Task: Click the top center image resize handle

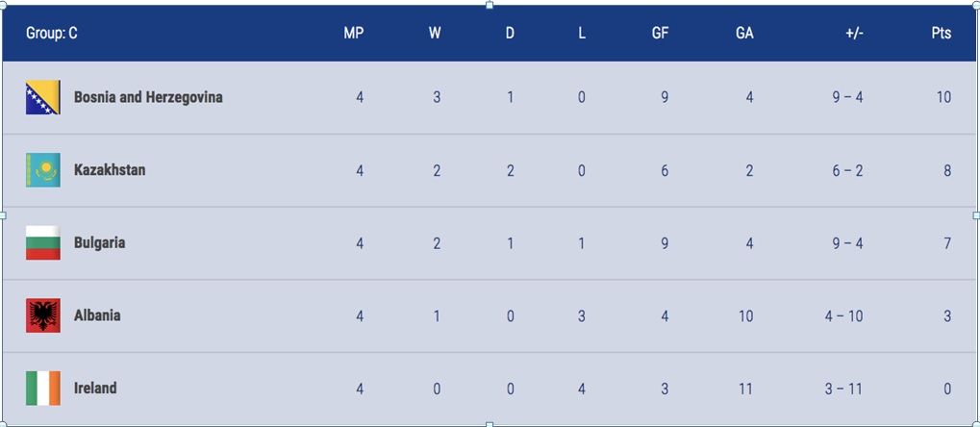Action: tap(490, 5)
